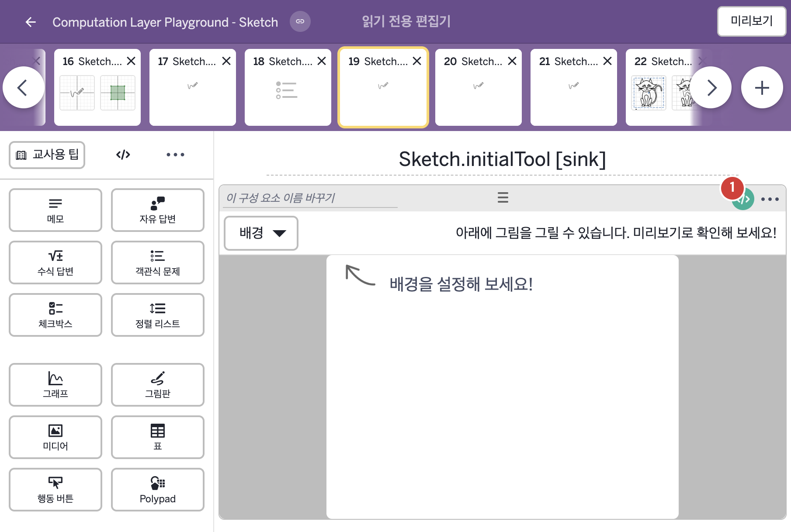Close screen 16 Sketch
791x532 pixels.
coord(131,61)
